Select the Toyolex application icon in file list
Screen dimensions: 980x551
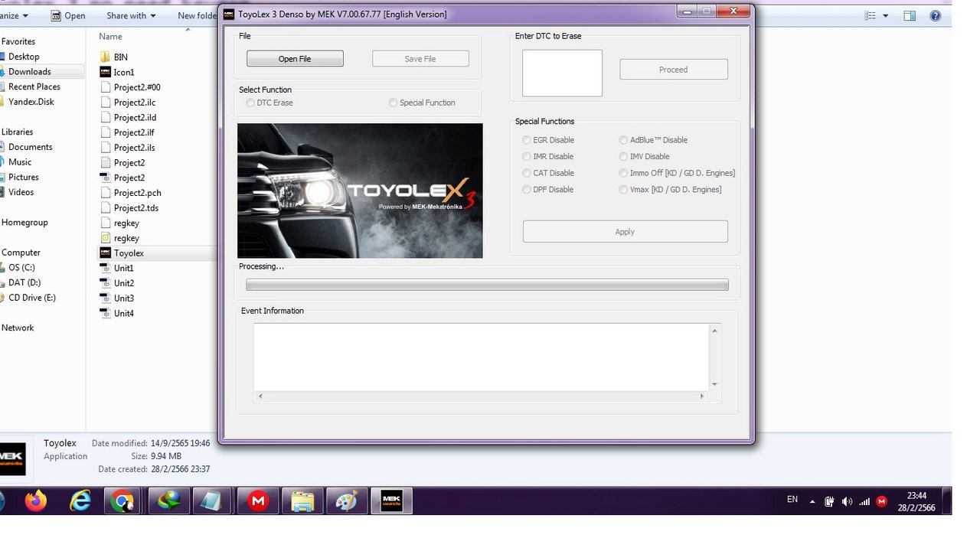(x=106, y=253)
